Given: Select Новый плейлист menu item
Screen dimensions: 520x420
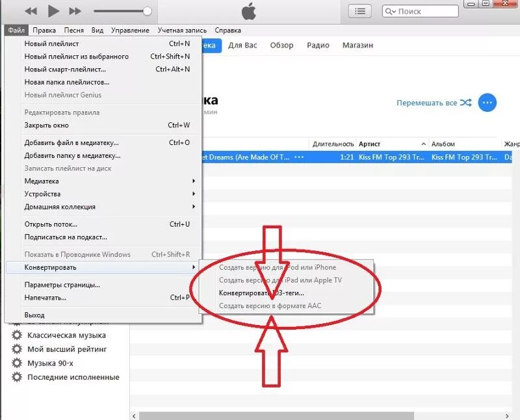Looking at the screenshot, I should click(x=103, y=44).
